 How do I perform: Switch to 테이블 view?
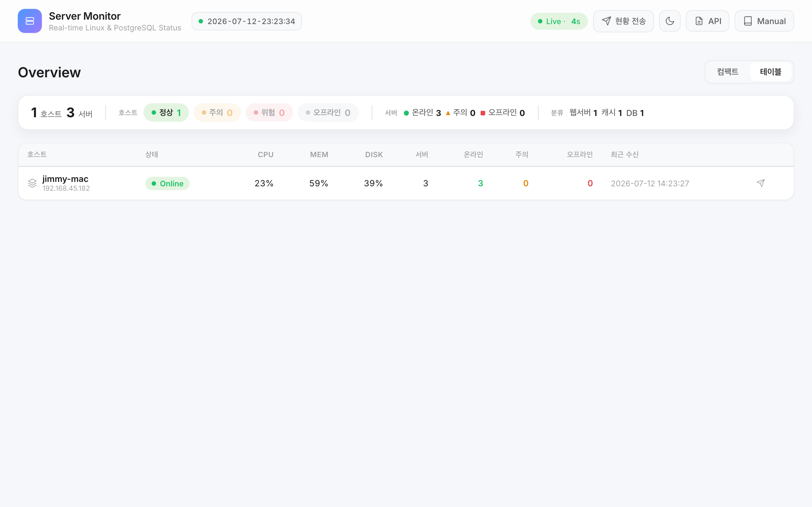point(771,72)
